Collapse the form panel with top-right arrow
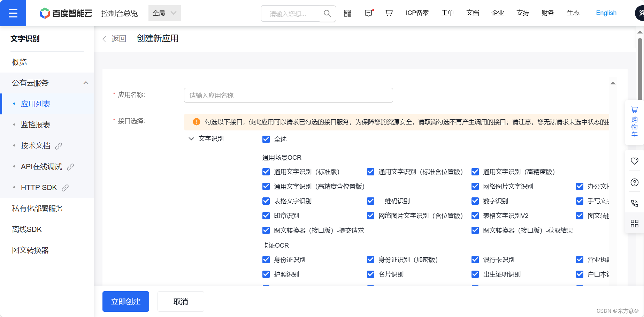 [x=613, y=83]
